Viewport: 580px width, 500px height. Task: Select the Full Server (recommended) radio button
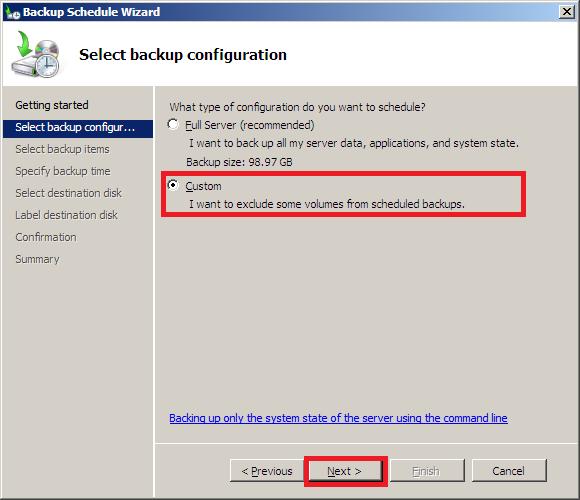coord(173,124)
